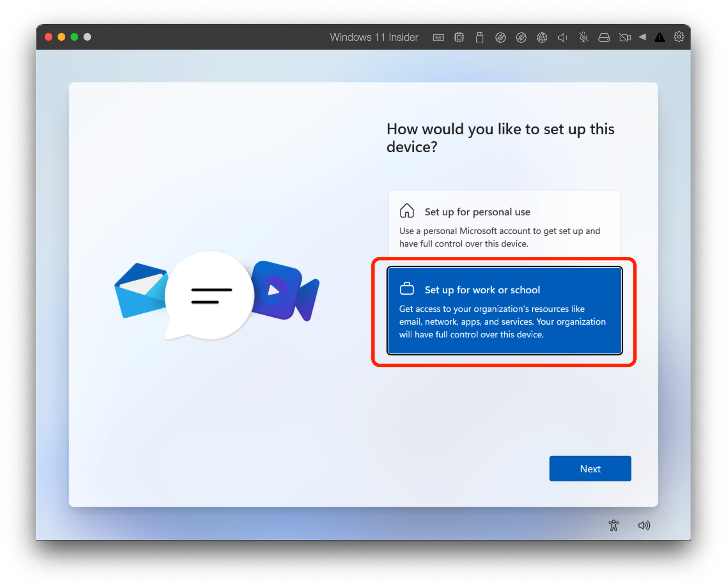Open virtual machine settings gear
This screenshot has width=727, height=588.
(x=678, y=37)
